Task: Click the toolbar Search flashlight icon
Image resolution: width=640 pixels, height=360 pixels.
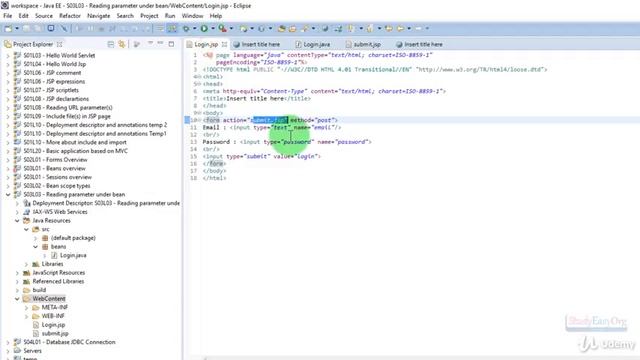Action: point(305,29)
